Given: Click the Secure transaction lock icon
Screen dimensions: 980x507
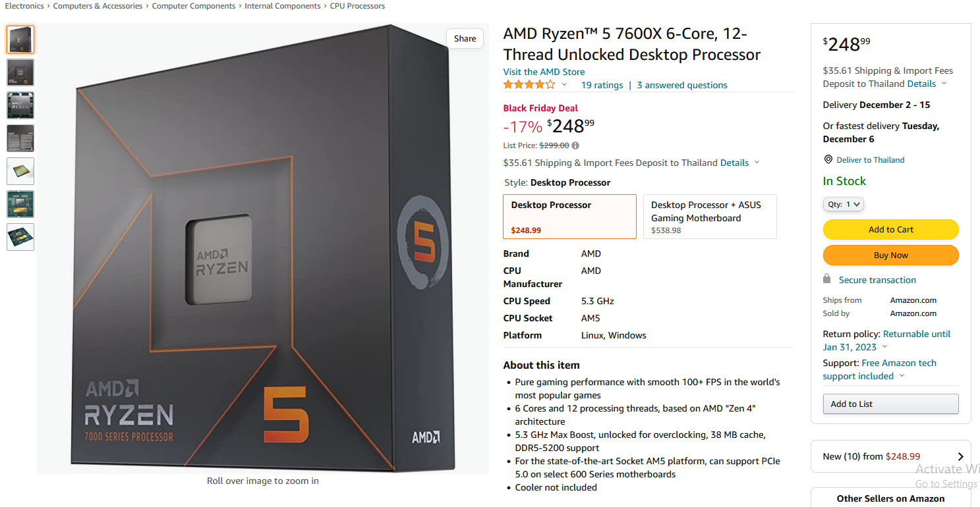Looking at the screenshot, I should 827,279.
